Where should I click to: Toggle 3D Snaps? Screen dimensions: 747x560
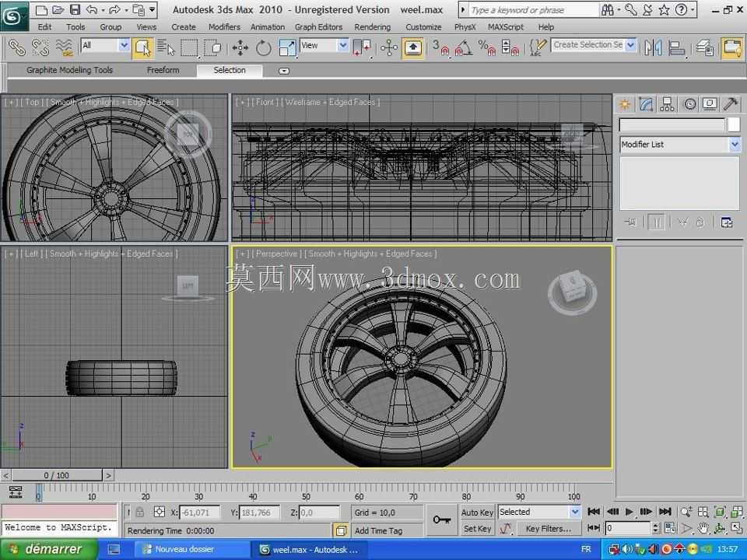pos(441,47)
